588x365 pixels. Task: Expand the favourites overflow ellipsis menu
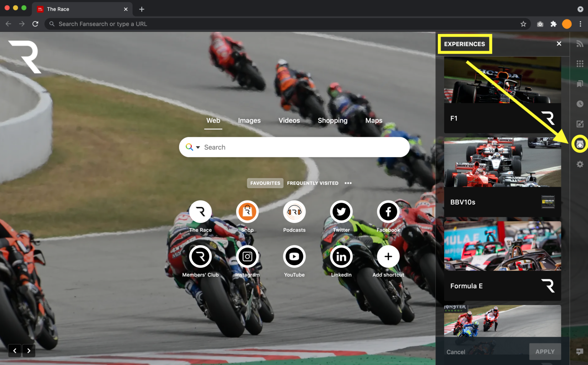348,183
